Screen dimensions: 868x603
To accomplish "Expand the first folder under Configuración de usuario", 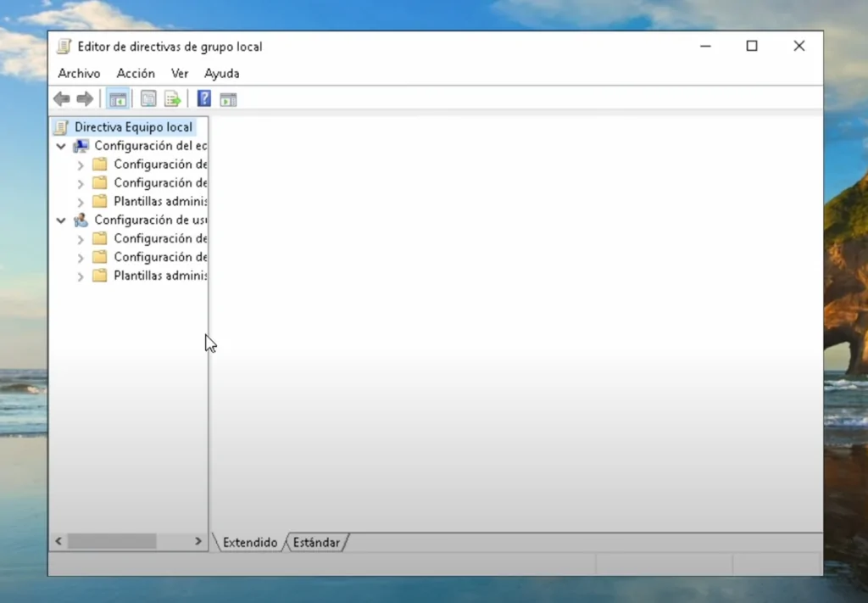I will tap(81, 239).
